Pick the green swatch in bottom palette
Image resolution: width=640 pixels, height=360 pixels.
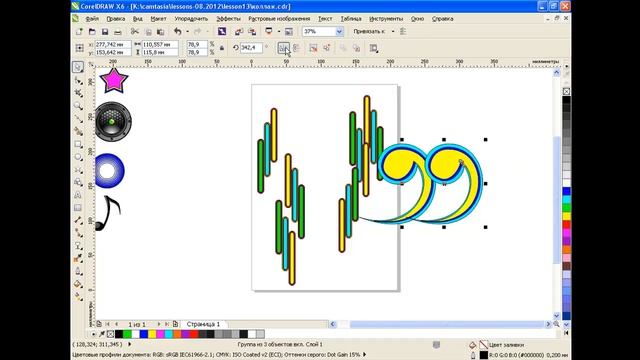point(127,334)
